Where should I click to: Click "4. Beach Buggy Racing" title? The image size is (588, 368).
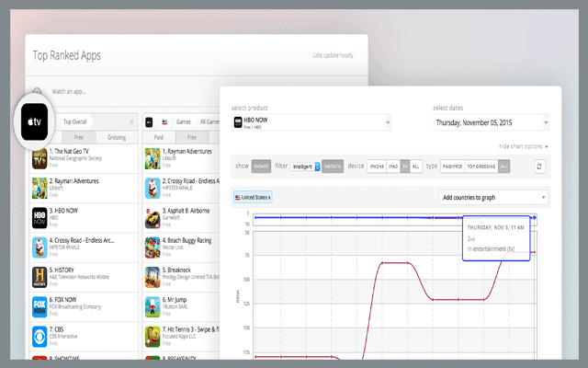point(187,240)
